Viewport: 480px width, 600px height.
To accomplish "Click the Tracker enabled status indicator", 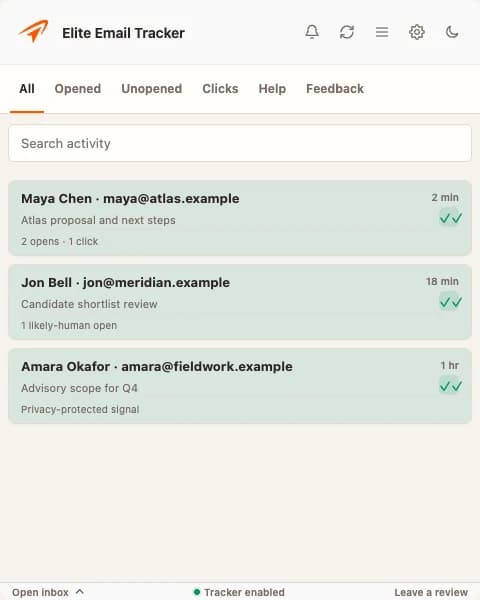I will 239,592.
